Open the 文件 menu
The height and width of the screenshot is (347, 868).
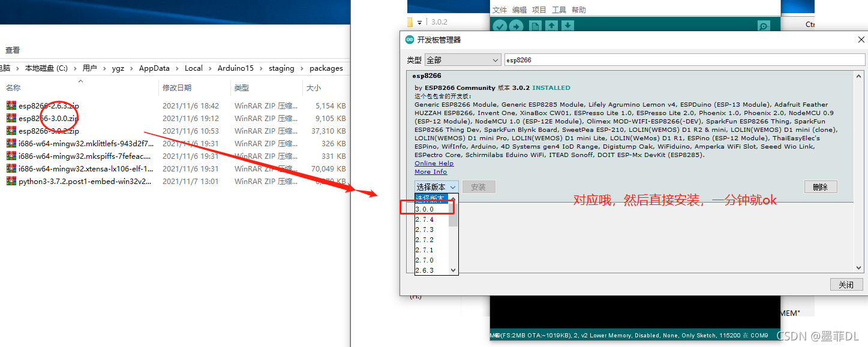(500, 9)
